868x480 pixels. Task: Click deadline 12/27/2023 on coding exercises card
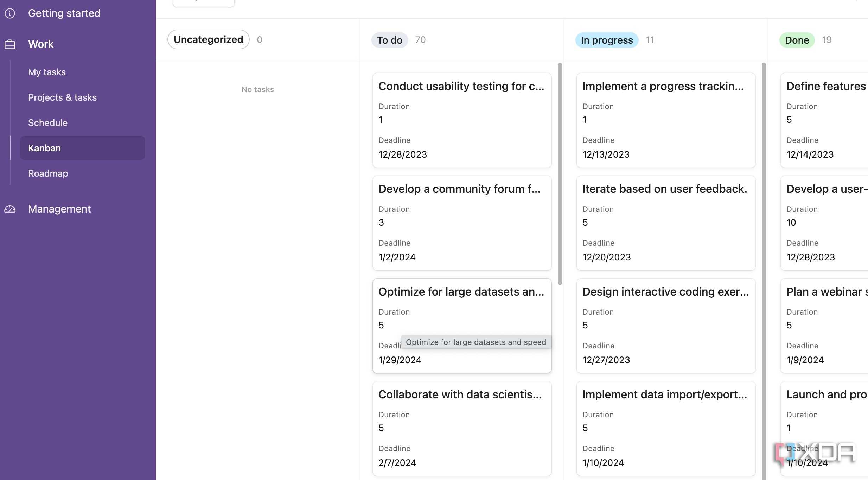pos(606,360)
